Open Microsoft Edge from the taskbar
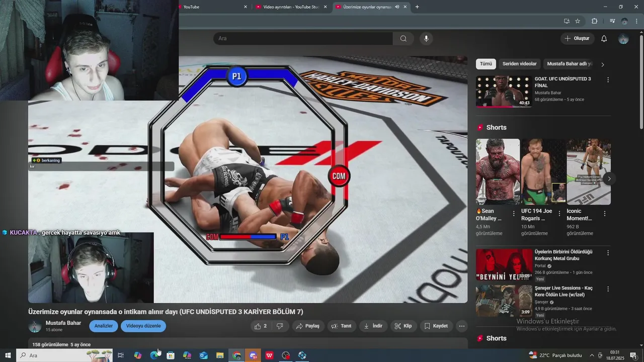 tap(154, 355)
